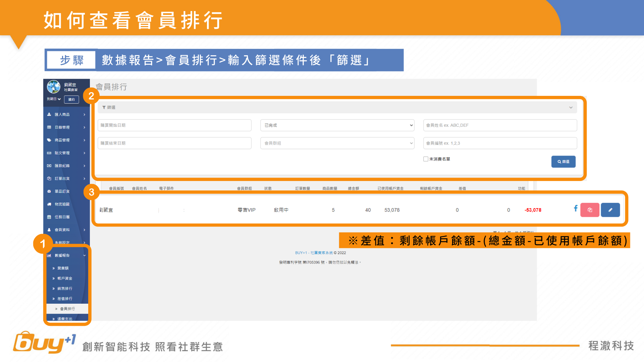Viewport: 644px width, 362px height.
Task: Open 營業額 report submenu item
Action: click(63, 268)
